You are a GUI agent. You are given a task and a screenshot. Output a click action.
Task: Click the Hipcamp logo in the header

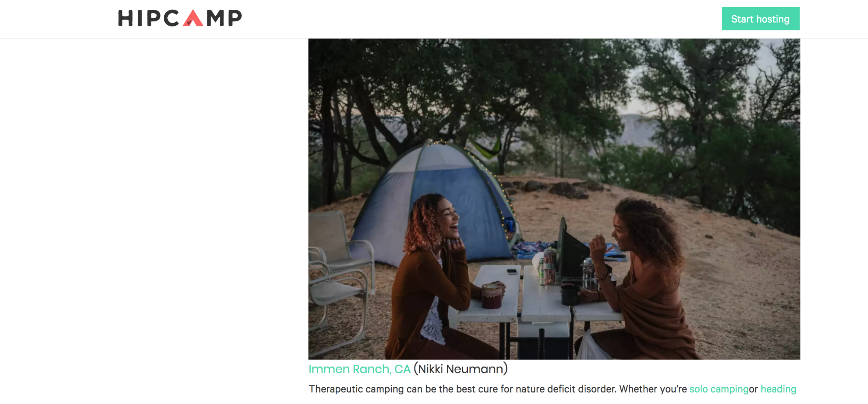coord(180,18)
